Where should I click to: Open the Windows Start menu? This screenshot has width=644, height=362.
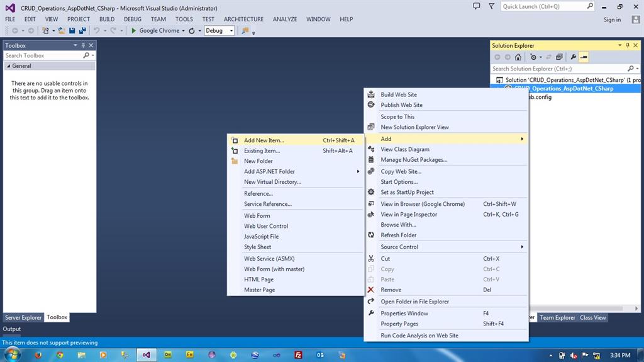[11, 354]
